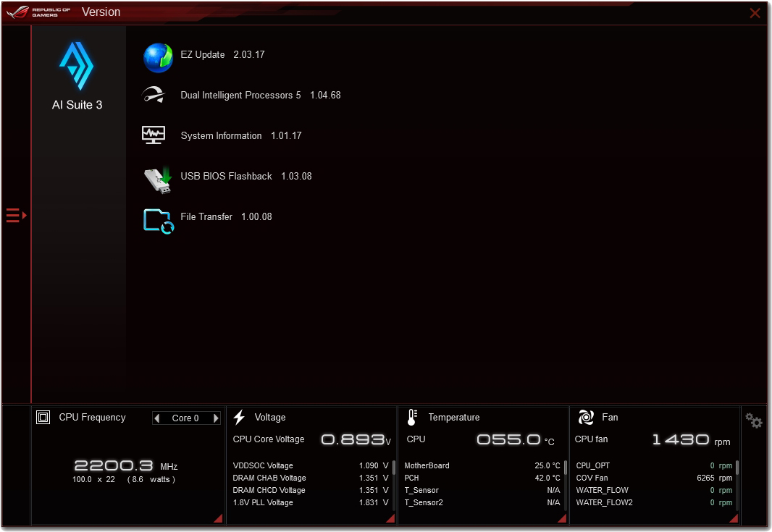
Task: Switch to next CPU core
Action: (x=216, y=418)
